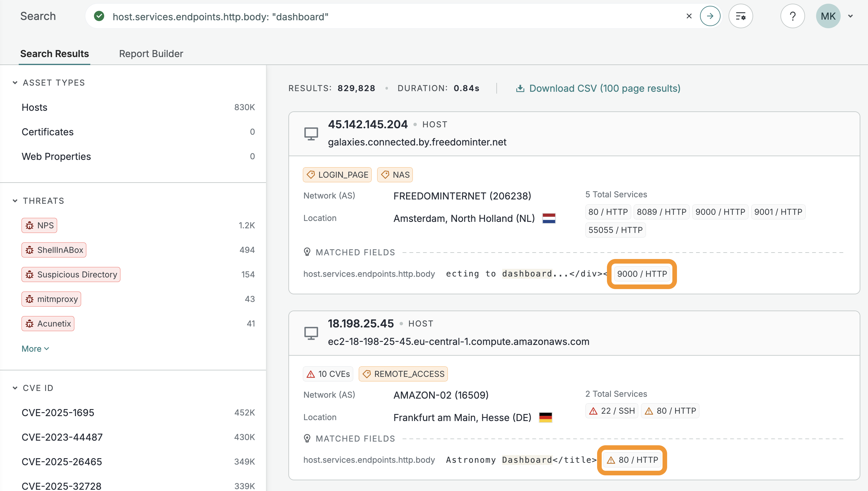Open the help question mark icon
The image size is (868, 491).
click(792, 16)
